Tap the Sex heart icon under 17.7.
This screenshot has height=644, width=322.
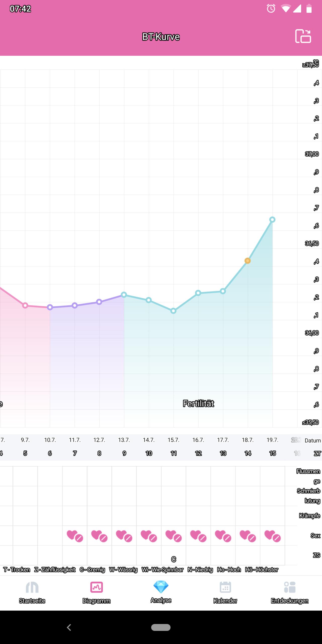coord(223,536)
